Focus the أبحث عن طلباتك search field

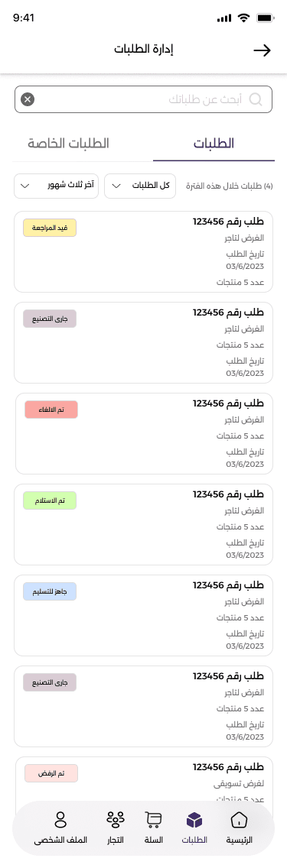click(x=144, y=99)
